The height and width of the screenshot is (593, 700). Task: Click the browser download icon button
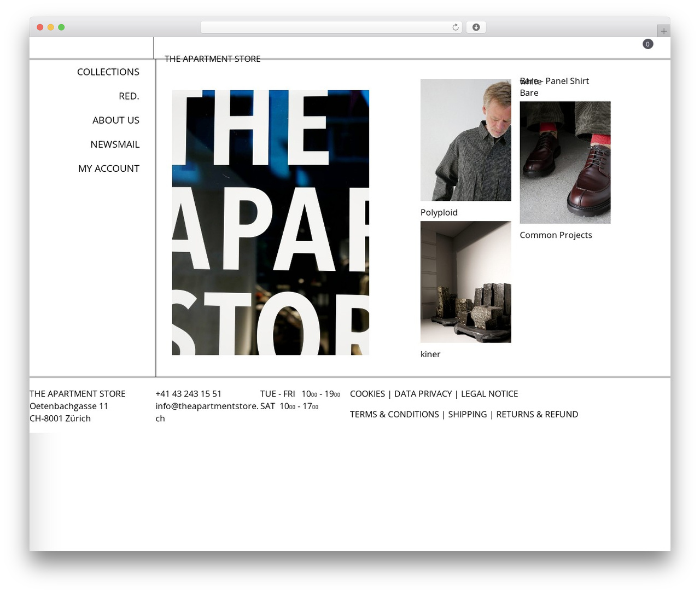pyautogui.click(x=476, y=27)
